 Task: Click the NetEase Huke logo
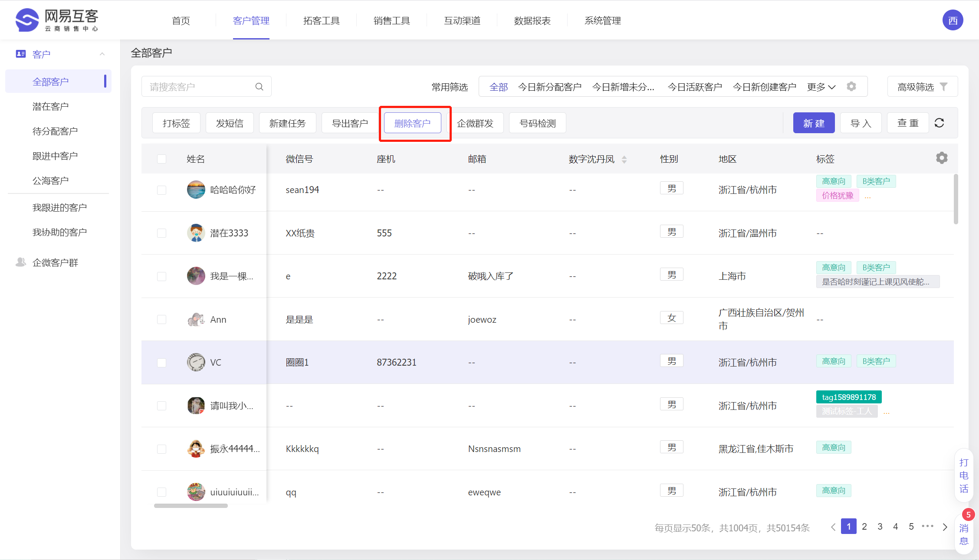coord(57,20)
